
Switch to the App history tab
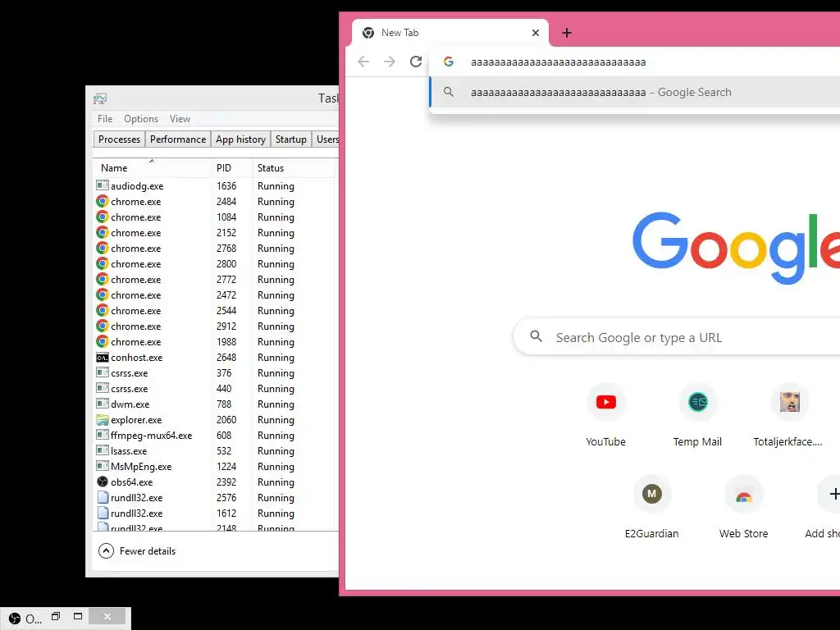tap(240, 139)
